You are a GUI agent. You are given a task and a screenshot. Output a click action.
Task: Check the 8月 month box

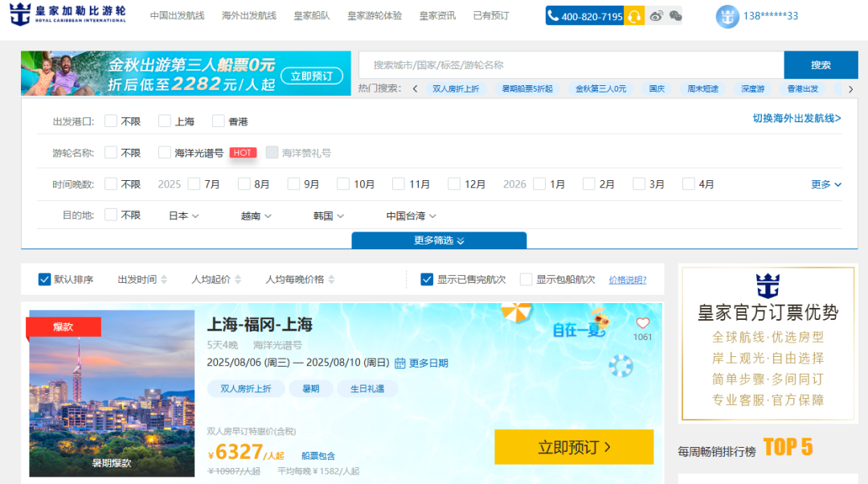point(244,184)
